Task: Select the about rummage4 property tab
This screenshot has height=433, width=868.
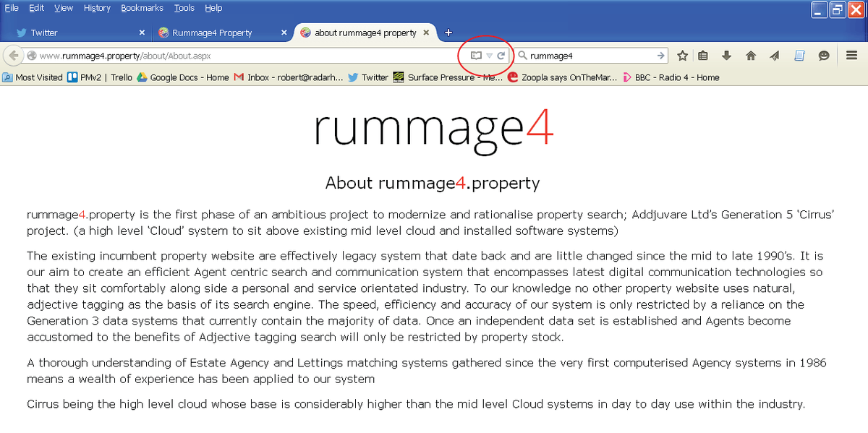Action: coord(365,33)
